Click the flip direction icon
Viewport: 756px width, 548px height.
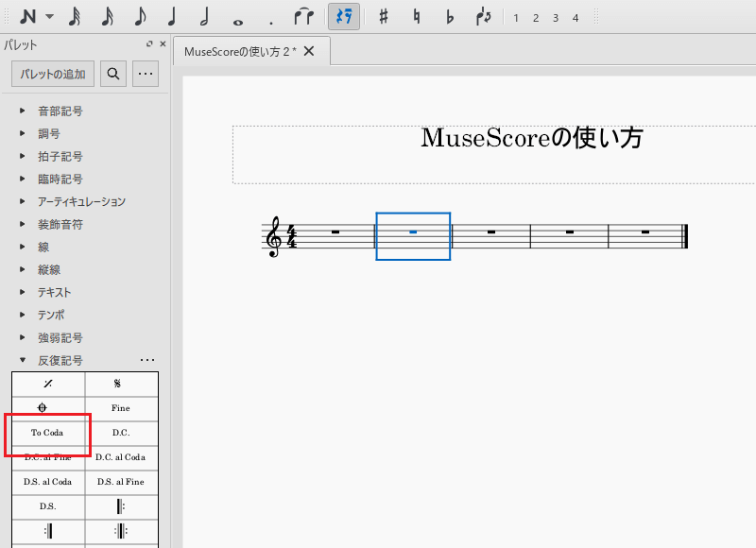pos(483,17)
